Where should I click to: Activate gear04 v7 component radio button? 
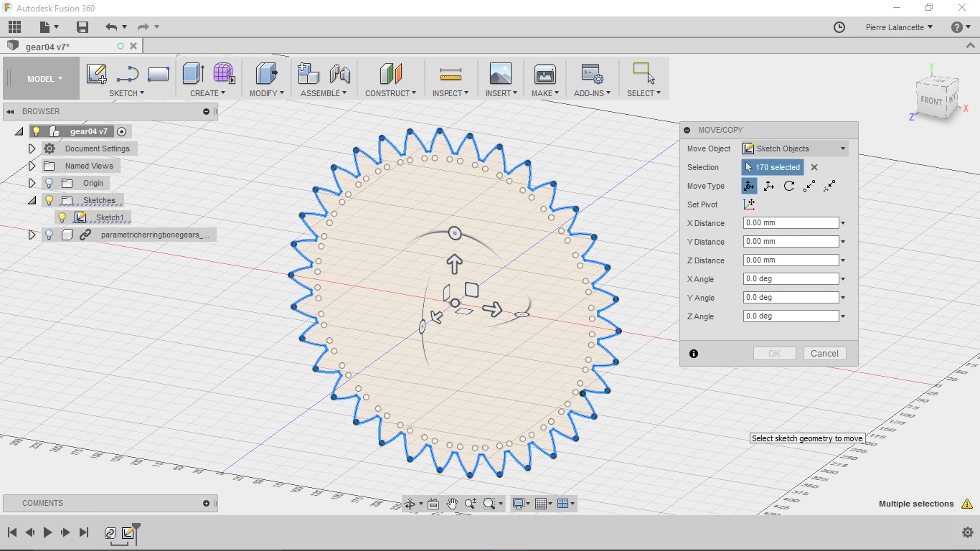click(x=121, y=131)
